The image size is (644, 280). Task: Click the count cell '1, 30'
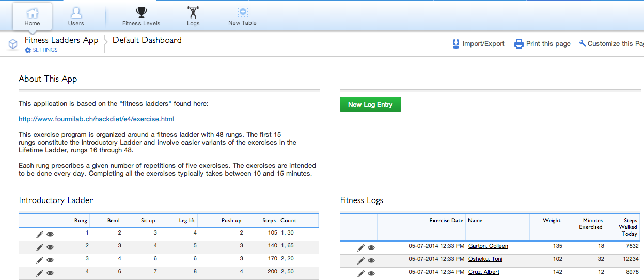pos(287,233)
